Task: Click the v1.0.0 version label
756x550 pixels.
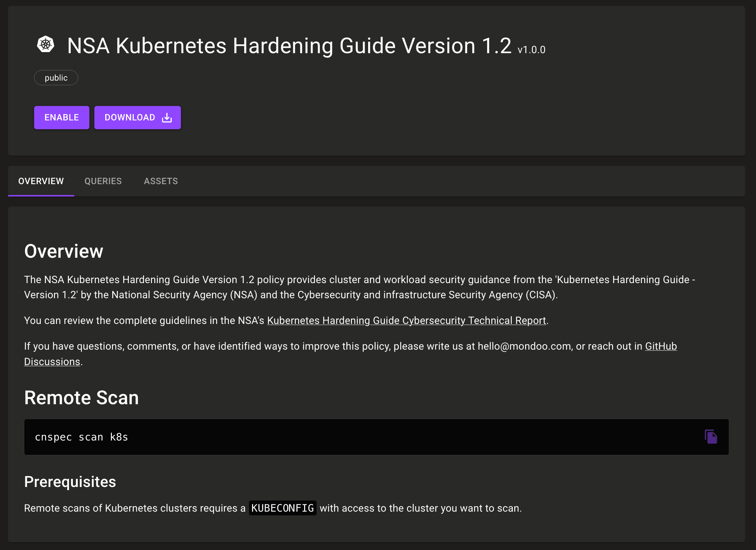Action: coord(531,50)
